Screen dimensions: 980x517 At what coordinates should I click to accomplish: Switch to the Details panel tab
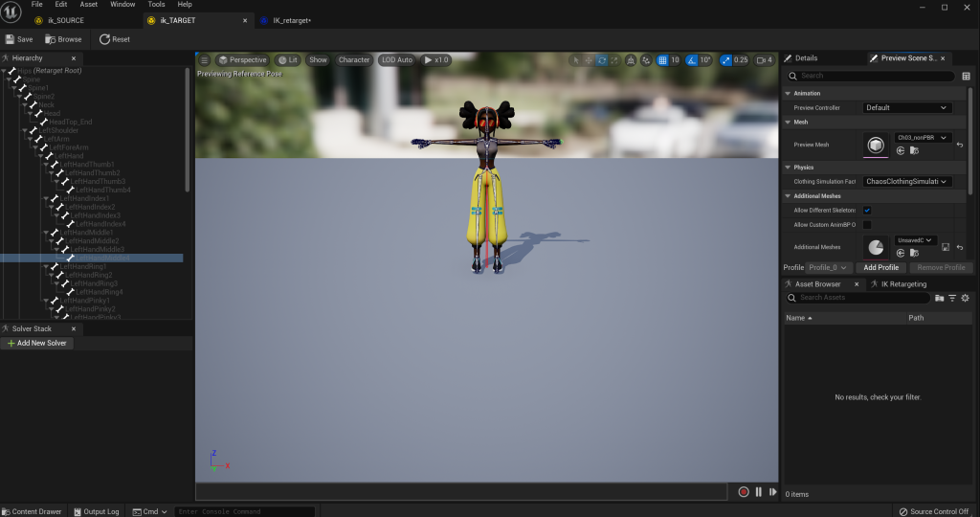[806, 58]
